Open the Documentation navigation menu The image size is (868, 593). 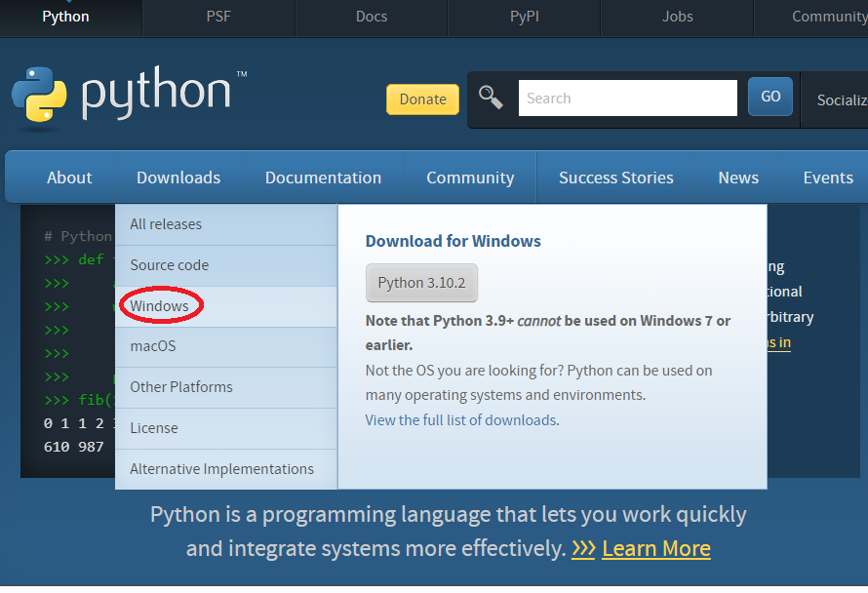(323, 178)
